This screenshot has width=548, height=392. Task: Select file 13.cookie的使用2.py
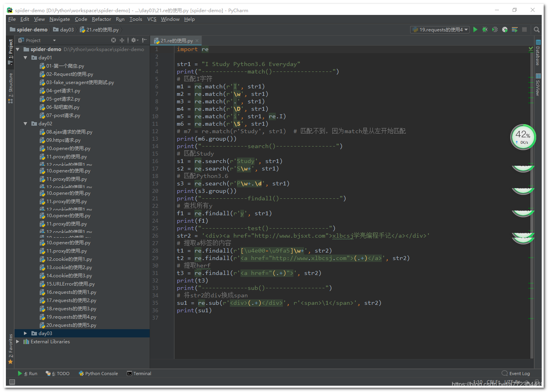coord(66,267)
